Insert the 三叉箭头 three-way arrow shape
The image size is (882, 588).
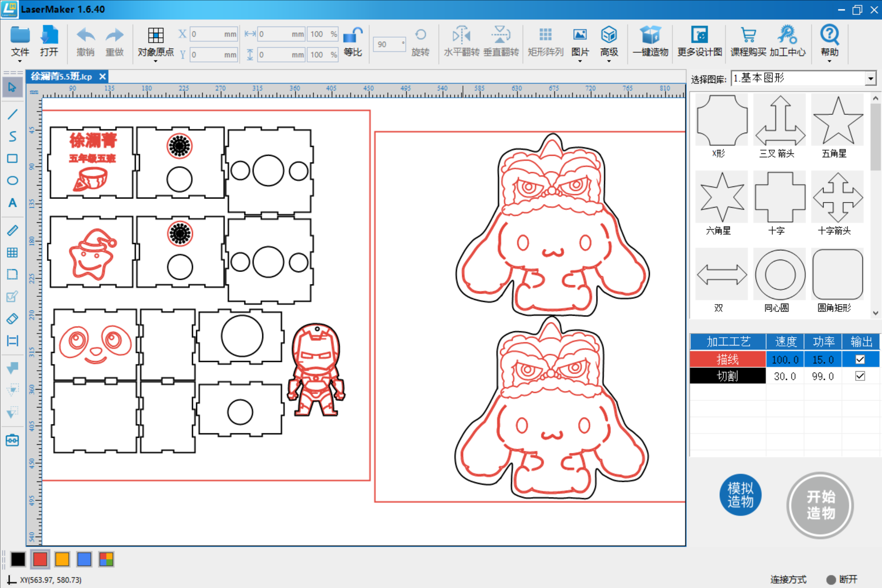(x=780, y=120)
